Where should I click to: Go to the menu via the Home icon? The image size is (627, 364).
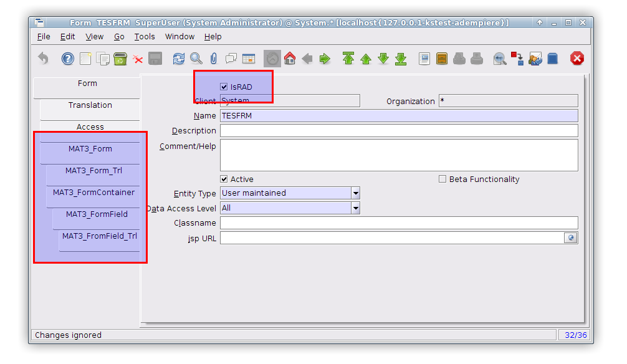pos(290,59)
